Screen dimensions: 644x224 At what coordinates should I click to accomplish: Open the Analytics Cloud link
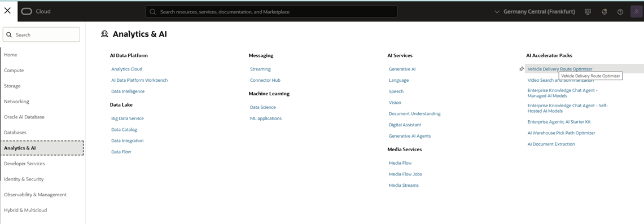(x=127, y=69)
